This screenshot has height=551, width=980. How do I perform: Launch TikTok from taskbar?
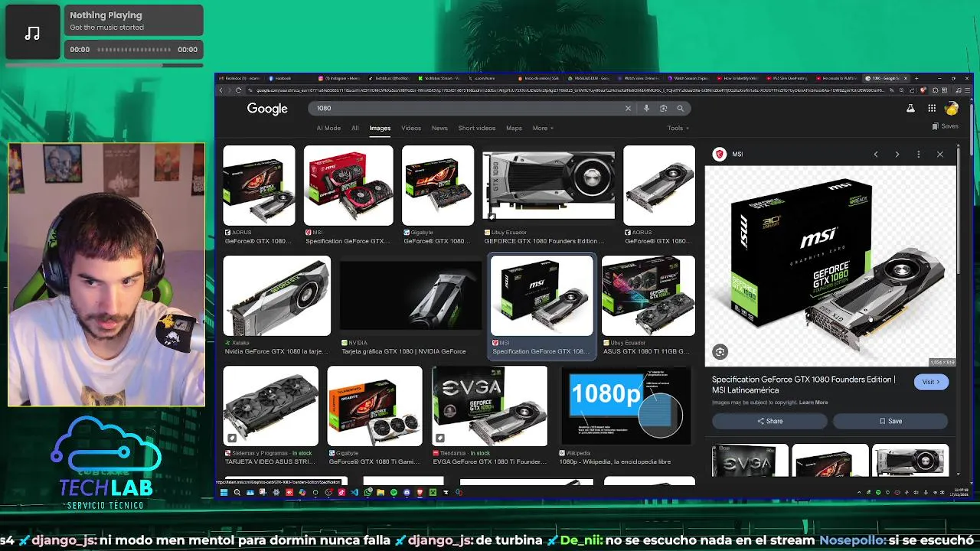pos(341,493)
